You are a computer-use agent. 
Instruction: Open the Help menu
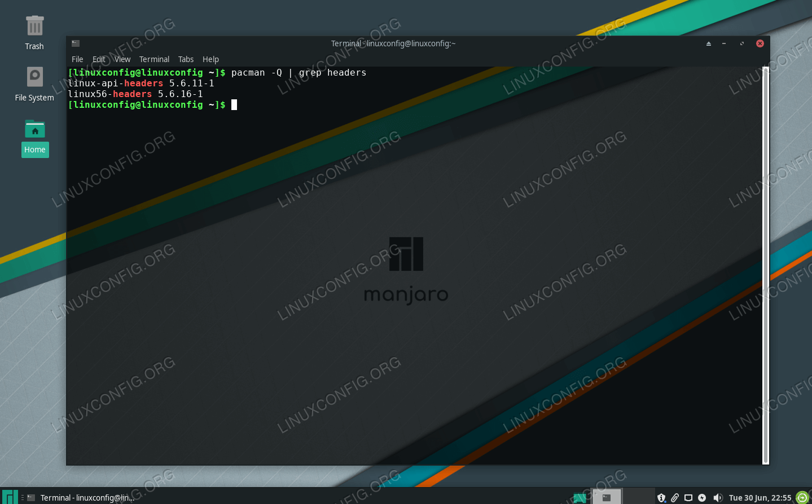[x=210, y=59]
